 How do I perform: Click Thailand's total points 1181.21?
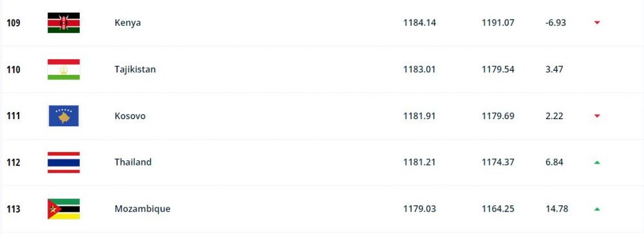pyautogui.click(x=419, y=162)
